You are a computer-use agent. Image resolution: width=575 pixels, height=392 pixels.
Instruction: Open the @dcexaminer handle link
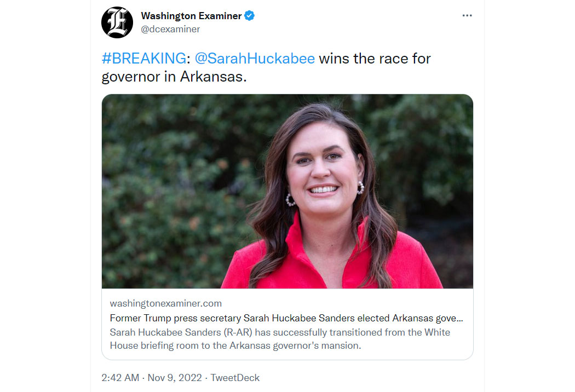tap(170, 30)
